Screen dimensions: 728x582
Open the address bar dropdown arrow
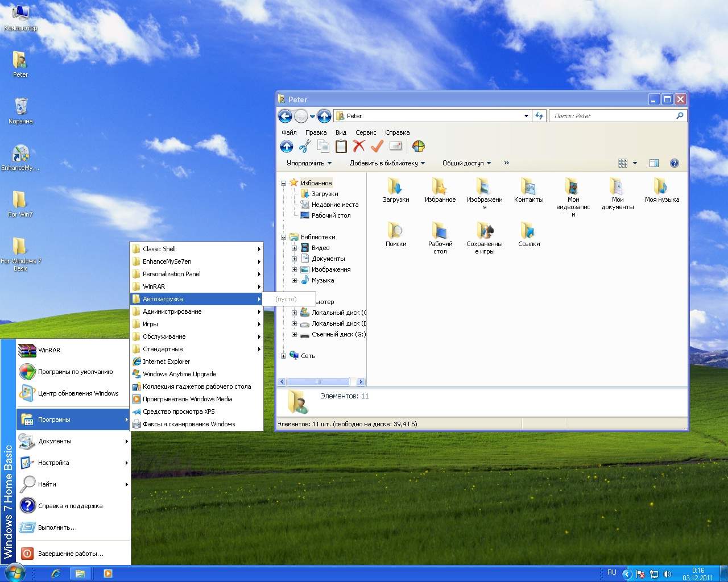[526, 116]
